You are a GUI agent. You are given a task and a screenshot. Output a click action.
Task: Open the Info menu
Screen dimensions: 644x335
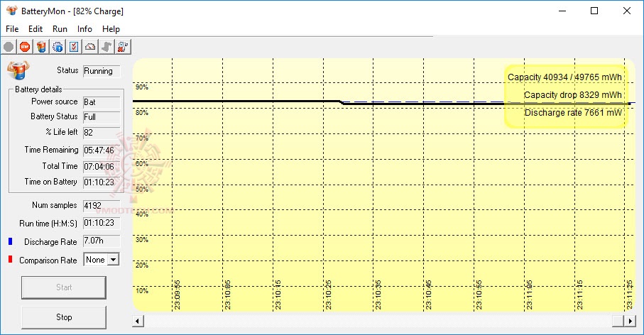(84, 29)
